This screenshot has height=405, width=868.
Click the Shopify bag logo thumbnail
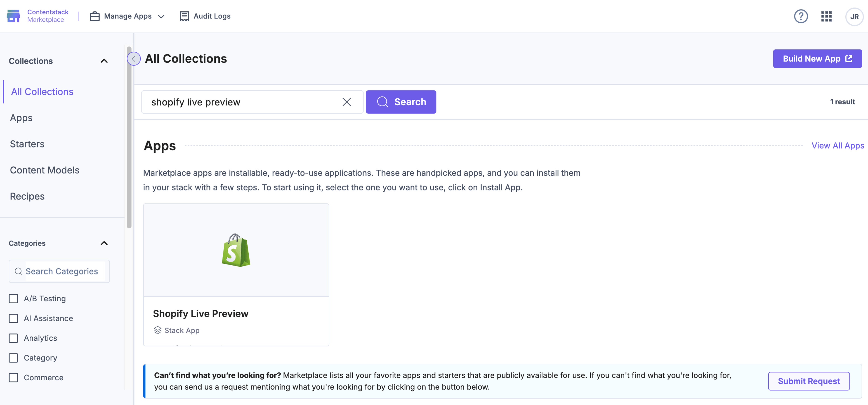coord(236,250)
